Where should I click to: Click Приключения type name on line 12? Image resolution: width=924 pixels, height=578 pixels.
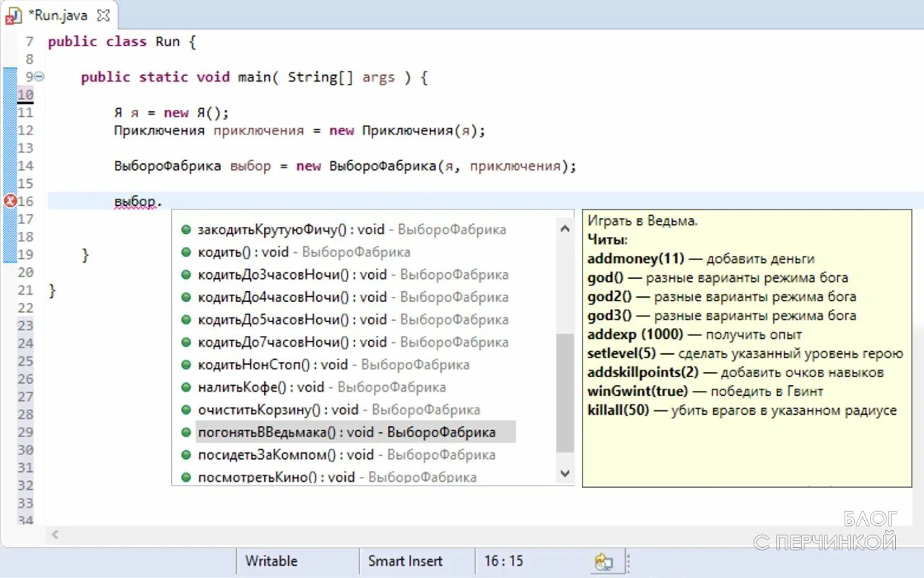click(159, 131)
